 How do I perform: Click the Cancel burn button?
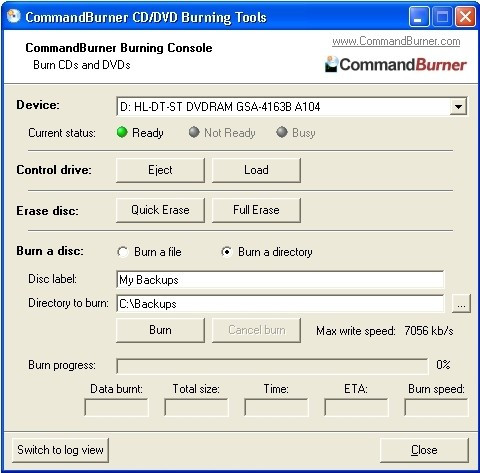pos(256,330)
